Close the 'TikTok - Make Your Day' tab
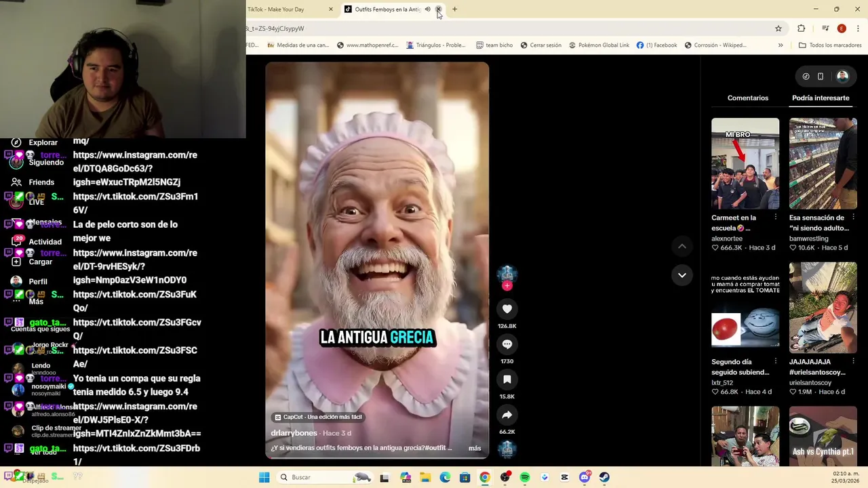 coord(331,9)
